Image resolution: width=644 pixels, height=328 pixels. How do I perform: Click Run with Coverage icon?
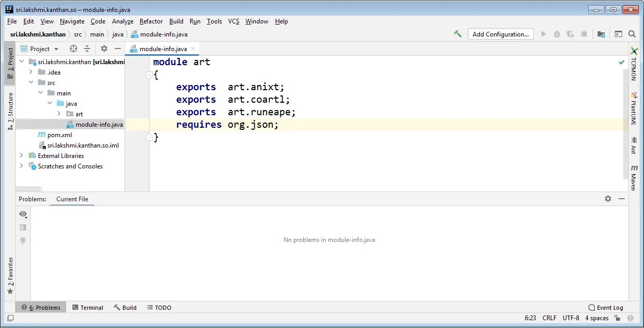pos(571,34)
